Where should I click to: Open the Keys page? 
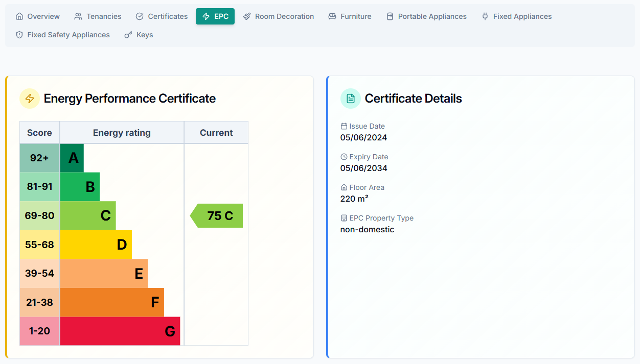click(x=139, y=34)
